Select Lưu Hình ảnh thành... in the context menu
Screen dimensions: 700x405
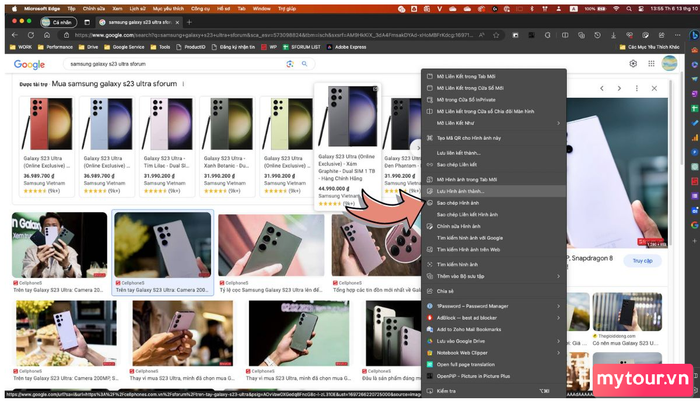494,191
